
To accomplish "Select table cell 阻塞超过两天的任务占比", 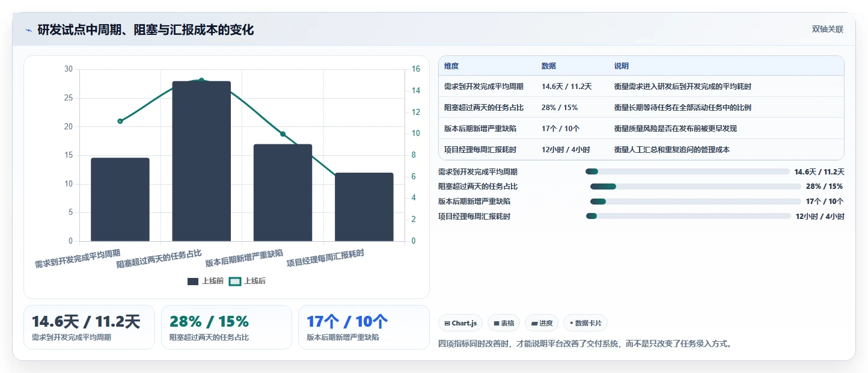I will [484, 108].
